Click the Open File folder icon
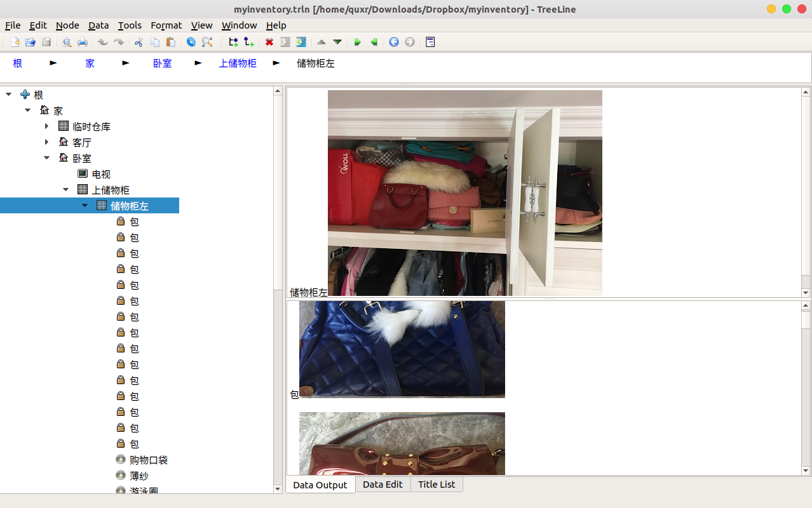Screen dimensions: 812x508 (x=30, y=42)
